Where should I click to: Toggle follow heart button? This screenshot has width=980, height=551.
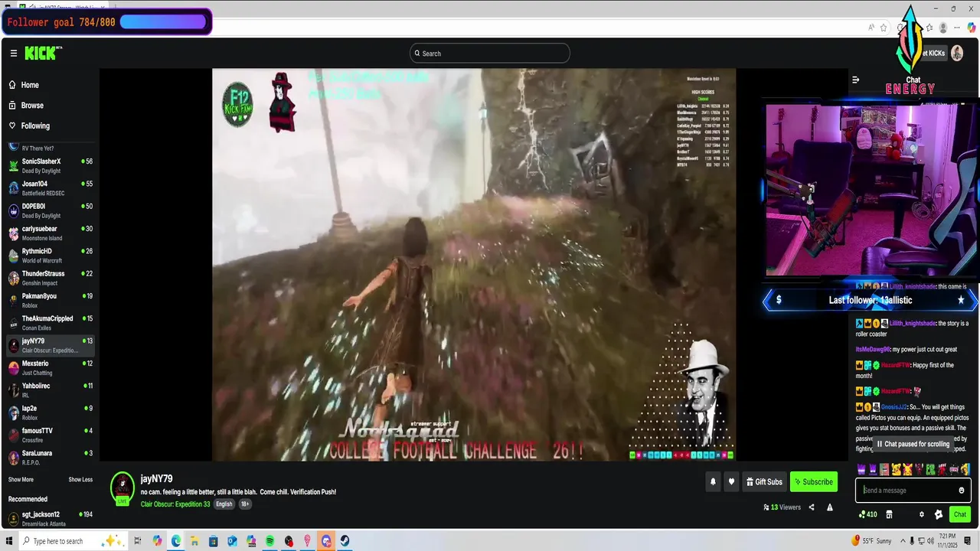point(731,482)
